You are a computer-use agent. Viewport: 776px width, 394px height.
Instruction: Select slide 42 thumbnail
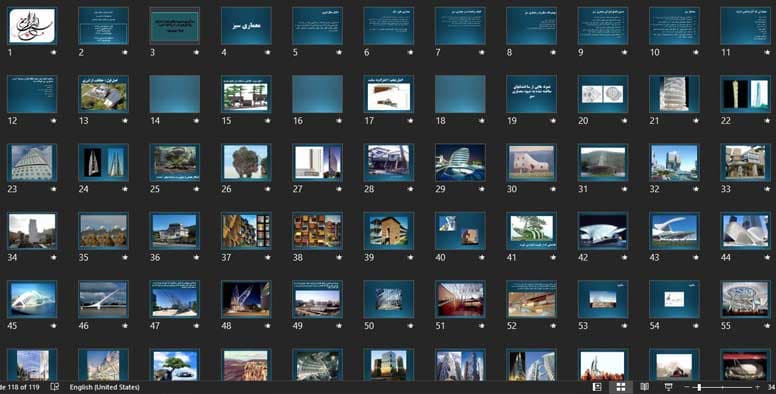[603, 231]
